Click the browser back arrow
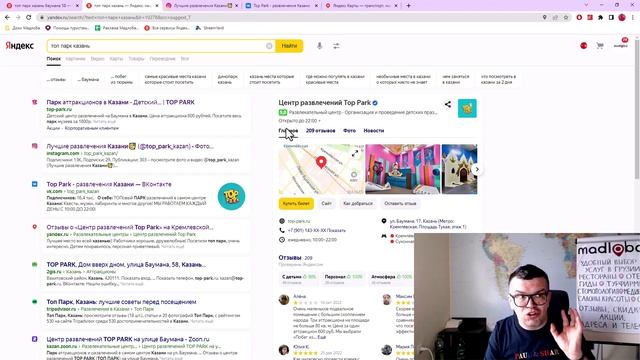 tap(7, 18)
